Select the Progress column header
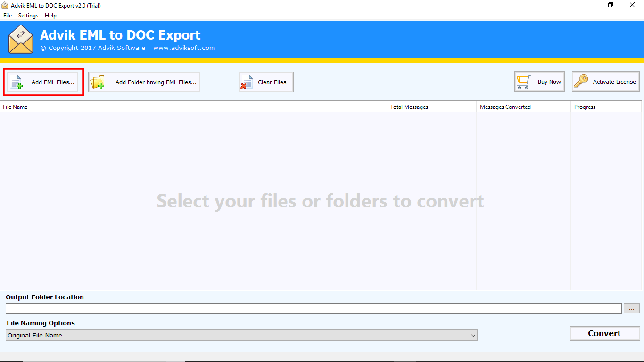The width and height of the screenshot is (644, 362). tap(606, 107)
